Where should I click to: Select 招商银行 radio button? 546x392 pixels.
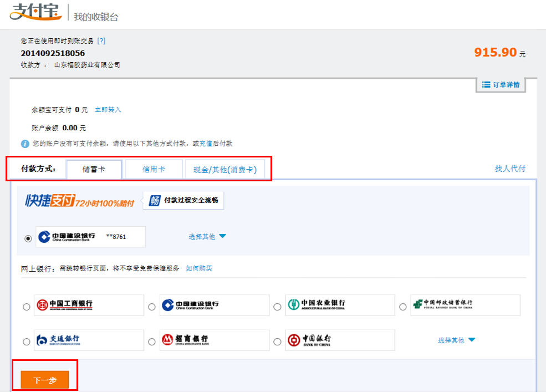click(152, 342)
